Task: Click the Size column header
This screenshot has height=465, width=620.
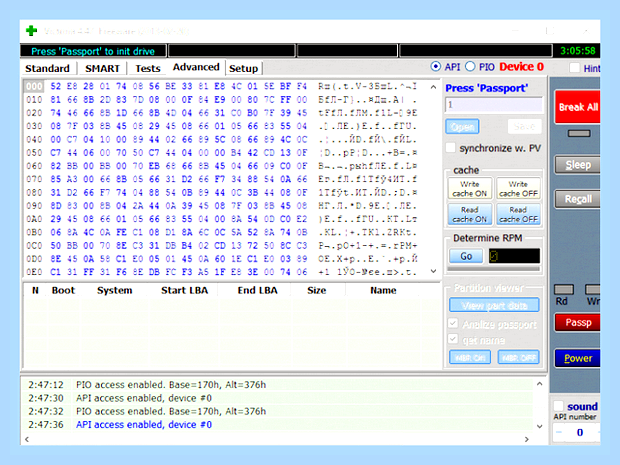Action: click(x=317, y=290)
